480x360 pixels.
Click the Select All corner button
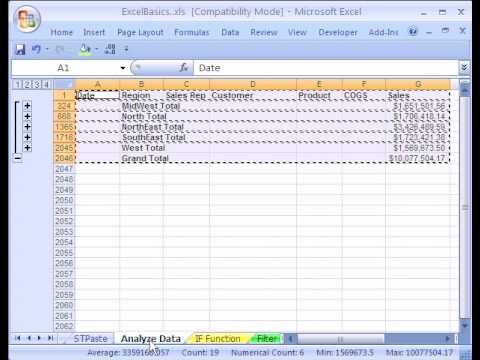(65, 84)
